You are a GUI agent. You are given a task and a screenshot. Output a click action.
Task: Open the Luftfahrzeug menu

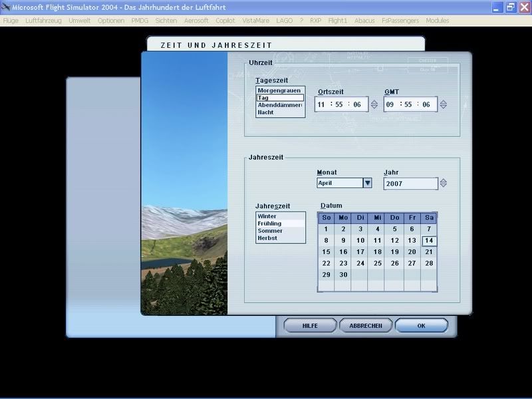pyautogui.click(x=43, y=21)
